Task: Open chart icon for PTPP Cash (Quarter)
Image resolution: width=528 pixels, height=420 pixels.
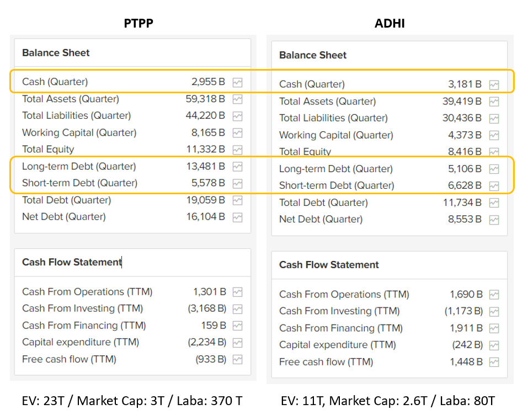Action: 237,82
